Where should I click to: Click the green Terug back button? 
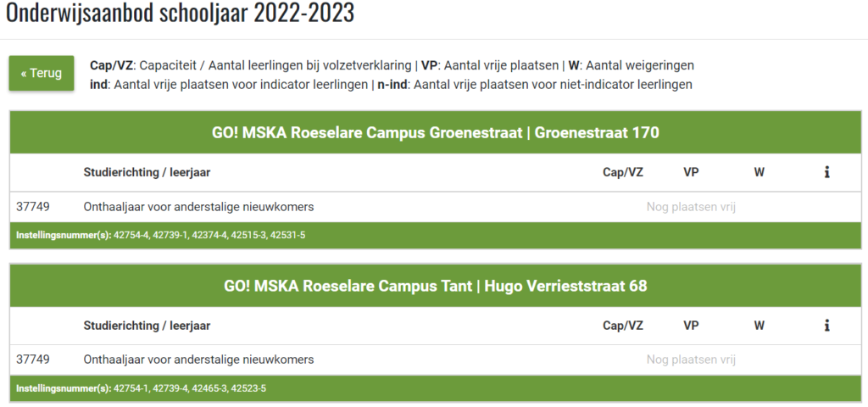(42, 73)
